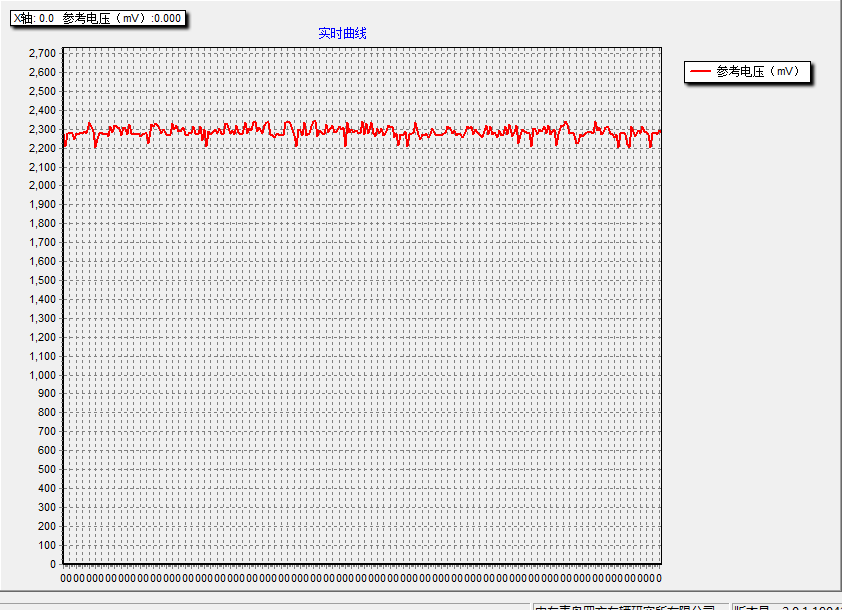842x610 pixels.
Task: Click the last x-axis tick label
Action: [659, 578]
